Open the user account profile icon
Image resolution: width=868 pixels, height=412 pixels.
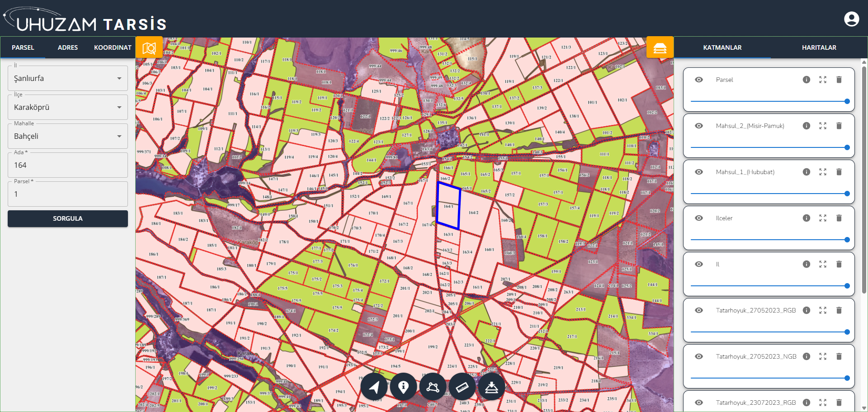point(851,19)
